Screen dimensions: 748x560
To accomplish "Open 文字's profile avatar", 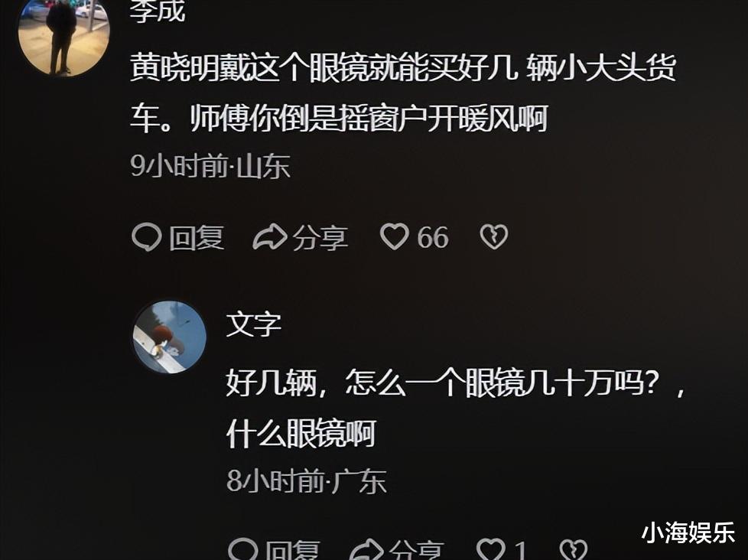I will [169, 337].
